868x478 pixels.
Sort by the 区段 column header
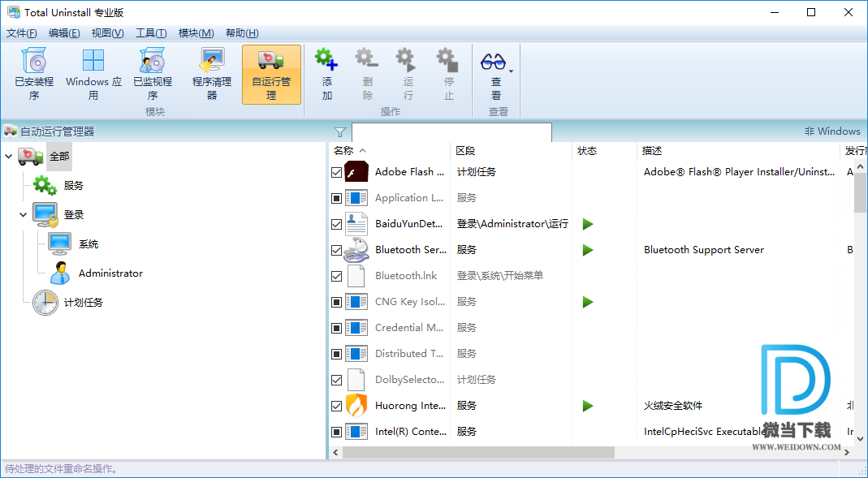coord(511,150)
